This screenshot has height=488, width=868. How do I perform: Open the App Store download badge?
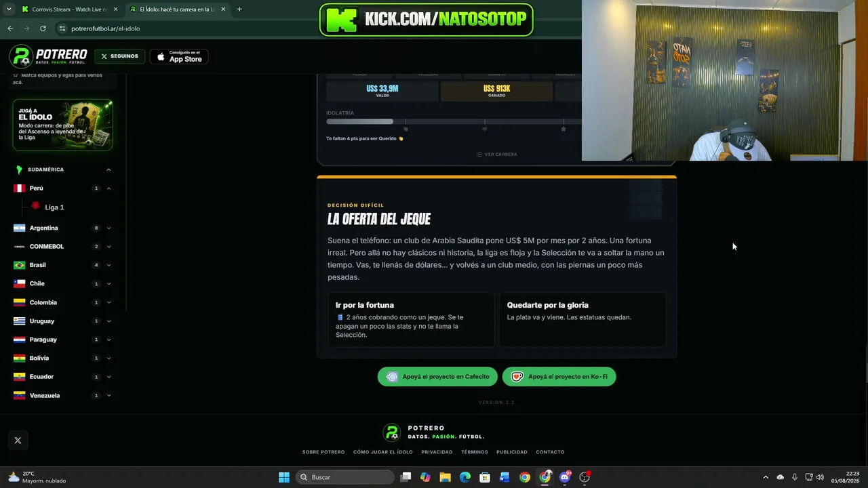click(179, 57)
